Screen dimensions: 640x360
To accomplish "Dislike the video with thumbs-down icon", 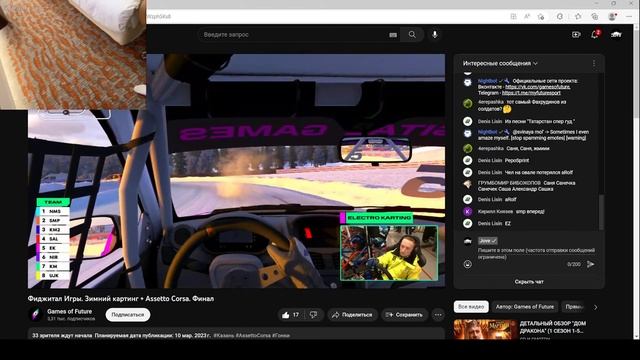I will point(313,315).
